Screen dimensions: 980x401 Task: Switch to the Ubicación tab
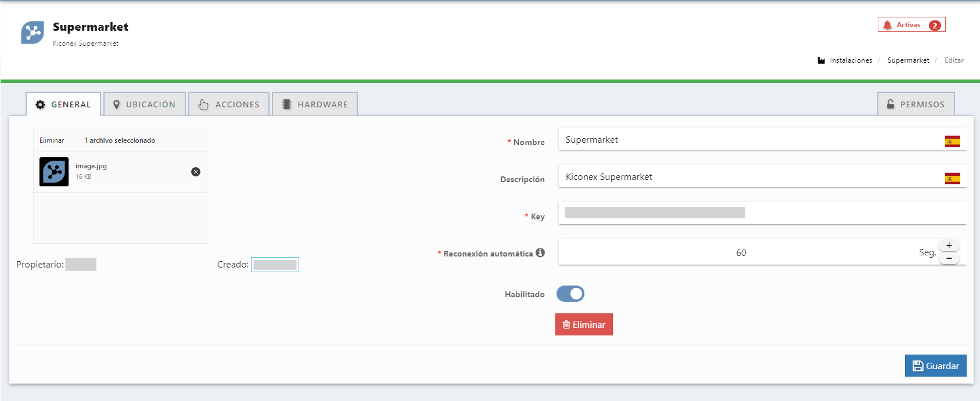click(x=145, y=104)
